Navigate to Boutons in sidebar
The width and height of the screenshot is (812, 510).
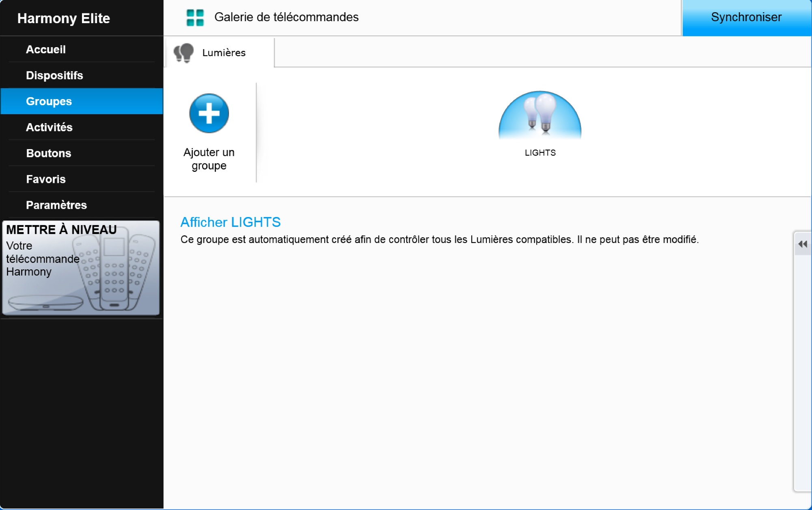click(x=82, y=154)
